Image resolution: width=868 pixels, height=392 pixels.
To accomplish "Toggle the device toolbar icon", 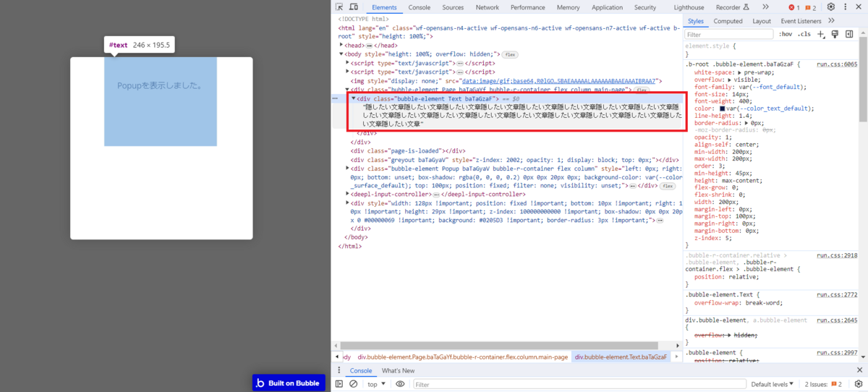I will (x=354, y=7).
